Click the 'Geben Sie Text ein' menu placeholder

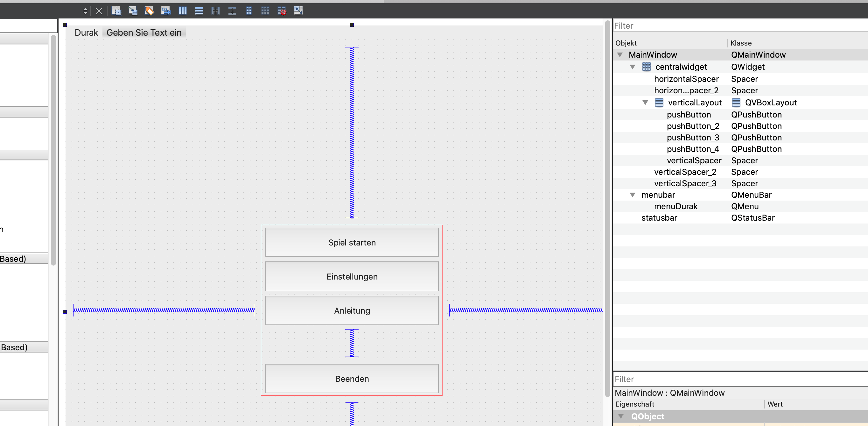pyautogui.click(x=144, y=33)
